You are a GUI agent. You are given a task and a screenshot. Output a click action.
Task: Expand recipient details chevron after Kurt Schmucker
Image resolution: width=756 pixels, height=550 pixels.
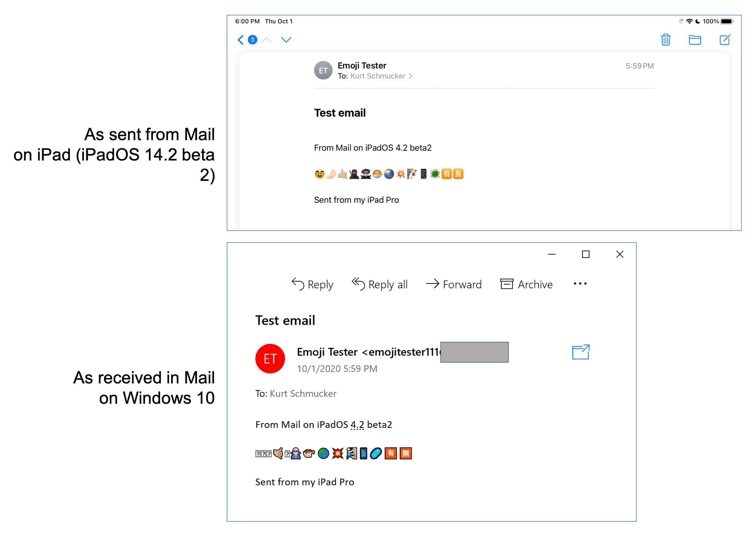point(410,76)
